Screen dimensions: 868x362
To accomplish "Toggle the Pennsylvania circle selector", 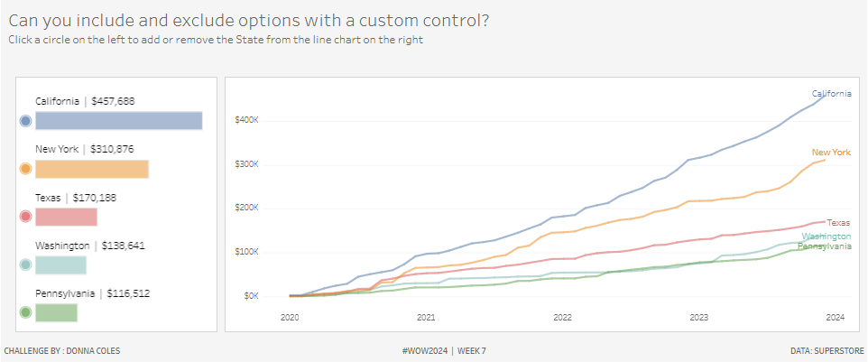I will (x=25, y=312).
